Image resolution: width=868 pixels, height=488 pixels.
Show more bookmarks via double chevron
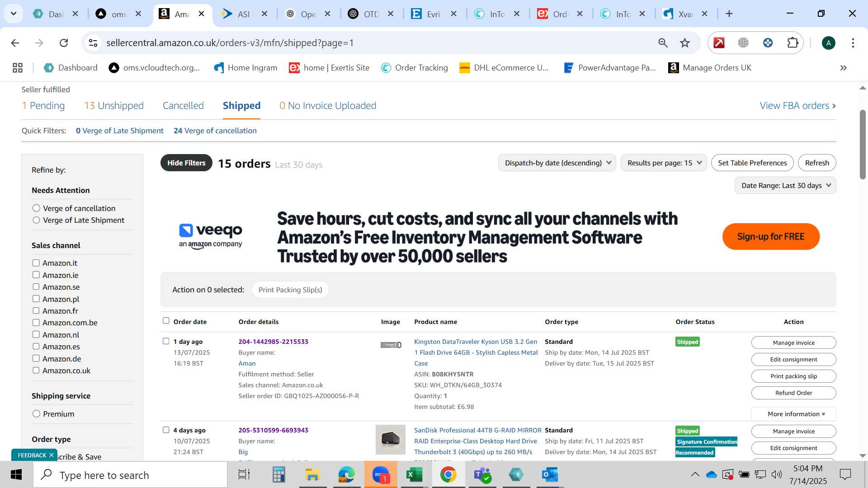click(843, 68)
